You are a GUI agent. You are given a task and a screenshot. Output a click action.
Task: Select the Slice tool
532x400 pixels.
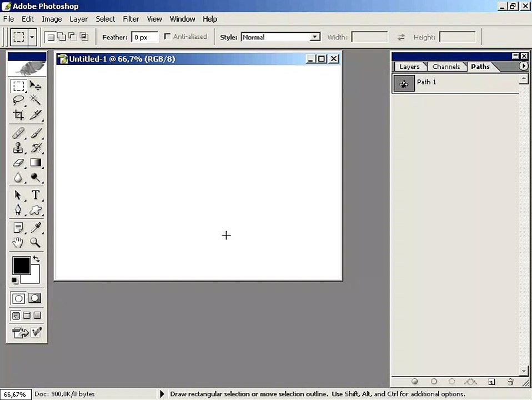tap(36, 115)
